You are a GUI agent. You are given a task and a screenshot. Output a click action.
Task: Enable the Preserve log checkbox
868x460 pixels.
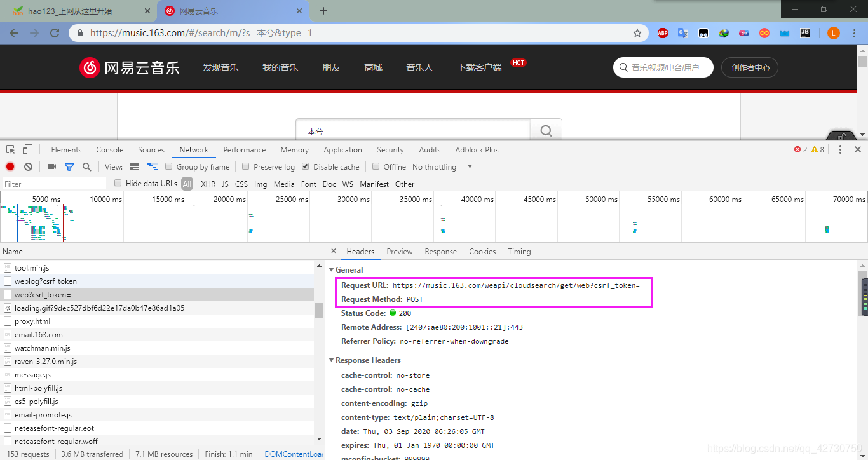pos(246,166)
